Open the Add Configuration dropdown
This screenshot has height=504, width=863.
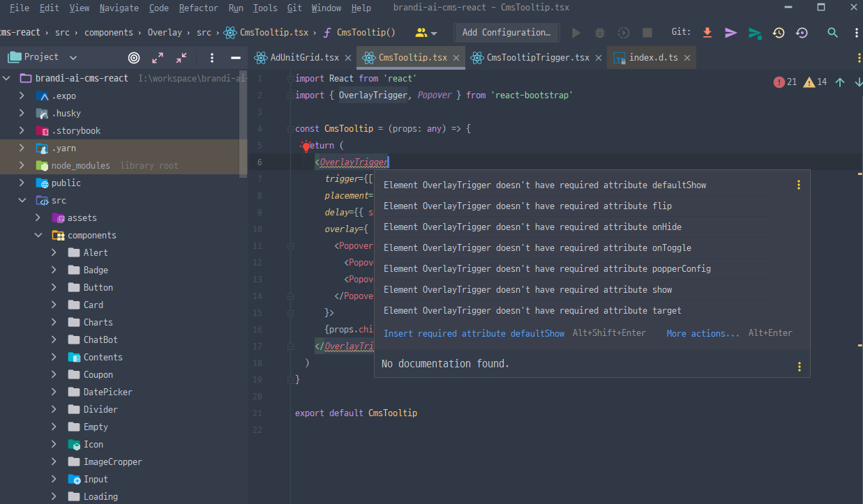[x=506, y=32]
